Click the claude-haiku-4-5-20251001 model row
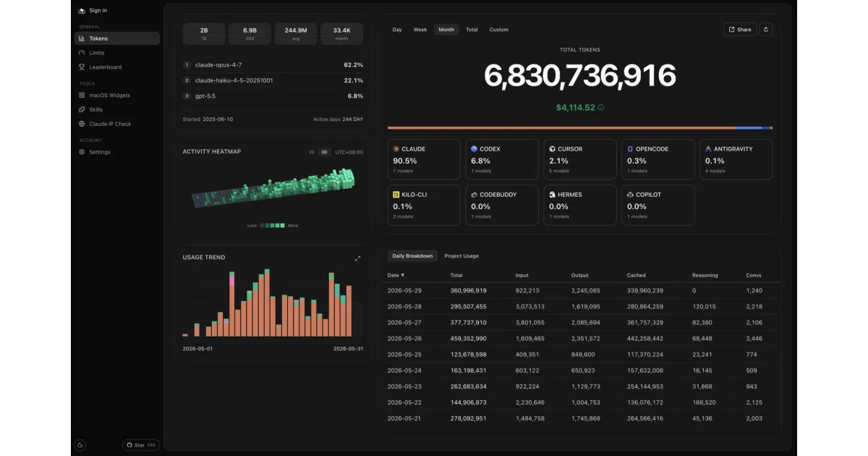This screenshot has height=456, width=868. (273, 80)
